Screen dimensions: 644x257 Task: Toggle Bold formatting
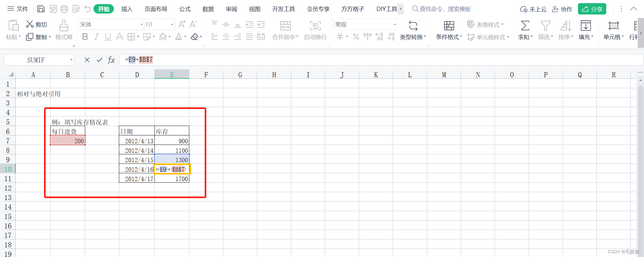pos(85,37)
